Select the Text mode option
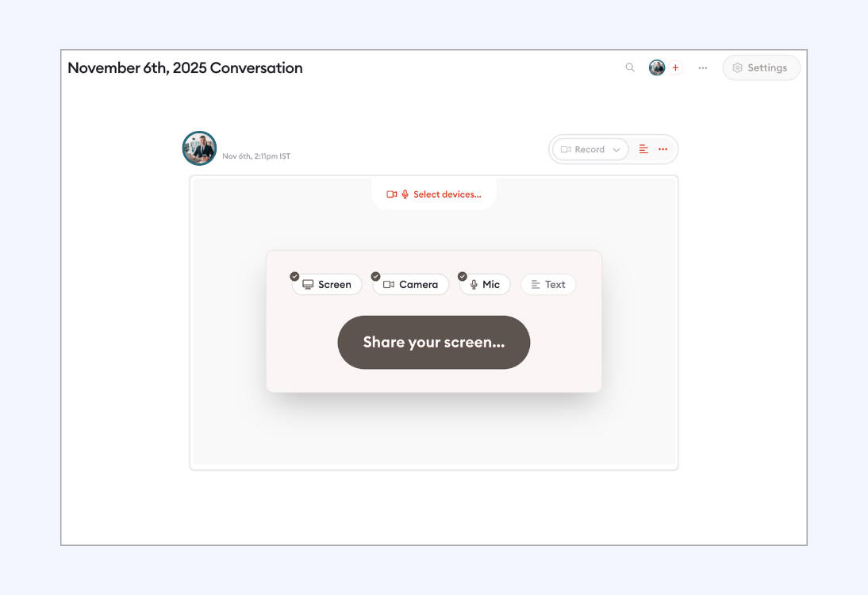Screen dimensions: 868x595 548,285
